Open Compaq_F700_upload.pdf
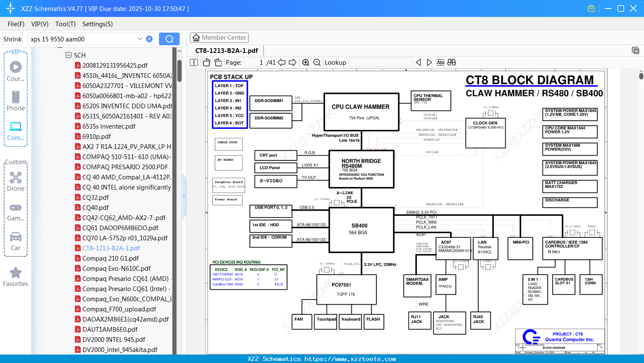Screen dimensions: 644x363 tap(119, 309)
